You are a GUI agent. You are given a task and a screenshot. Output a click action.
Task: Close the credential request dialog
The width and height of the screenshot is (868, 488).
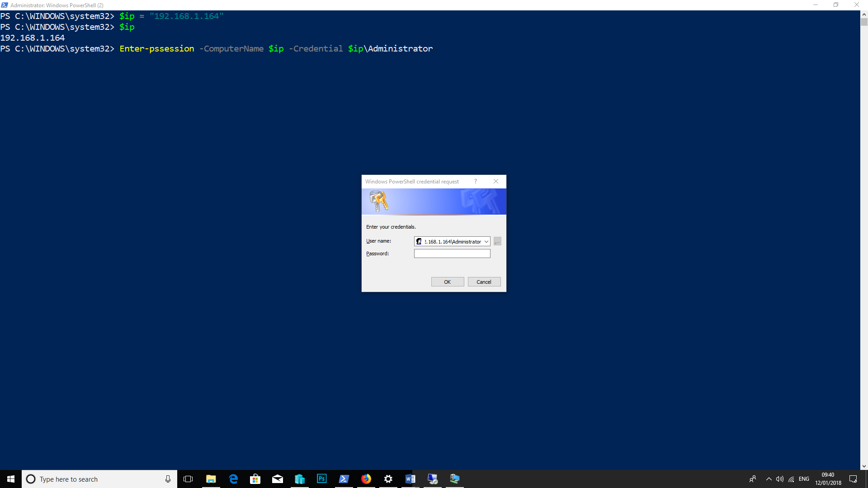(x=496, y=181)
